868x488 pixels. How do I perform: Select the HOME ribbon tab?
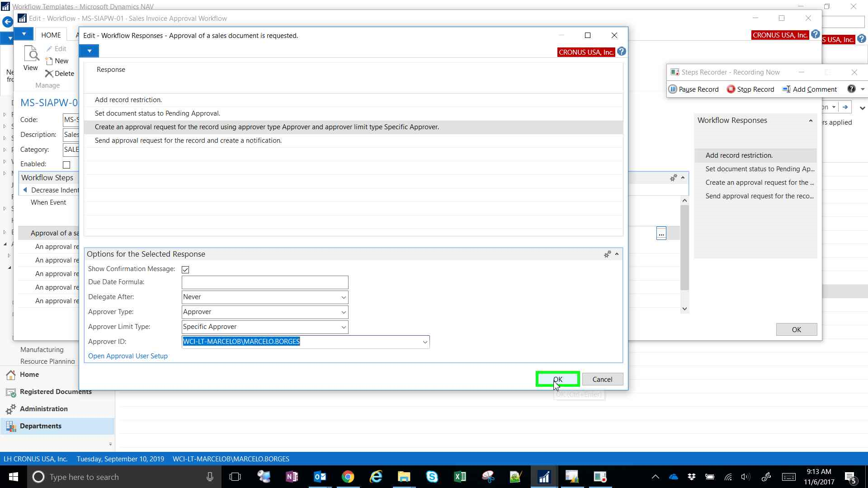pos(51,35)
